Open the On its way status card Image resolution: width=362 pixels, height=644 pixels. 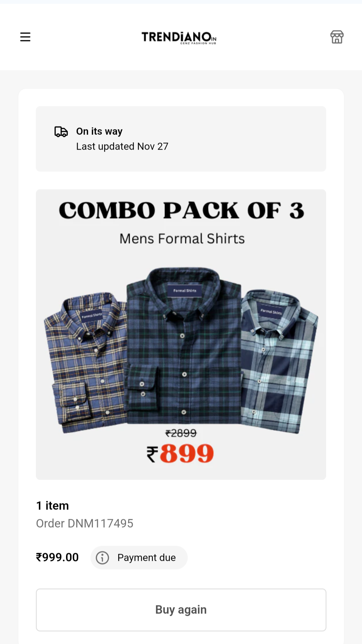pos(181,139)
